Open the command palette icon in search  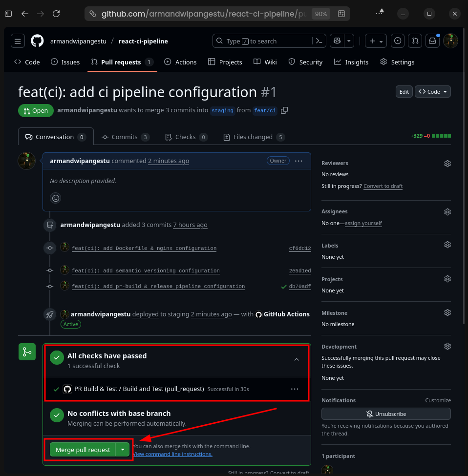[319, 41]
